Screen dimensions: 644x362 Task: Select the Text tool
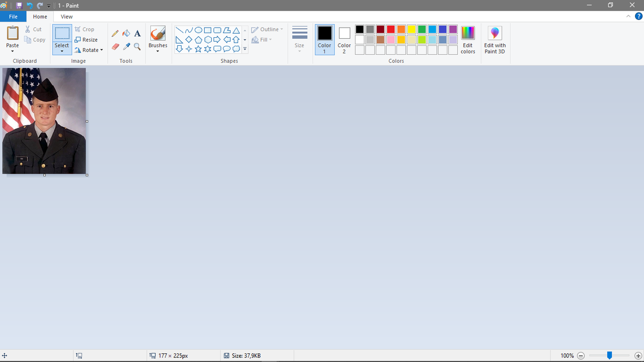point(137,33)
